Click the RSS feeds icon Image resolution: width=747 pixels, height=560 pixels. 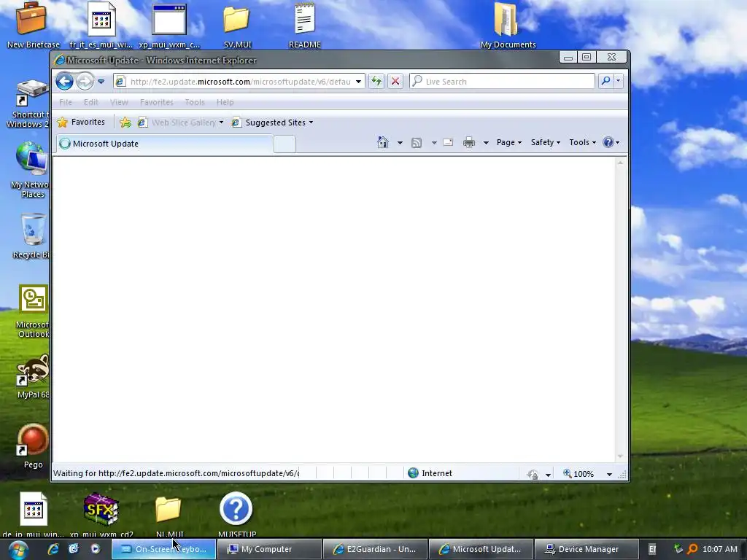coord(417,142)
